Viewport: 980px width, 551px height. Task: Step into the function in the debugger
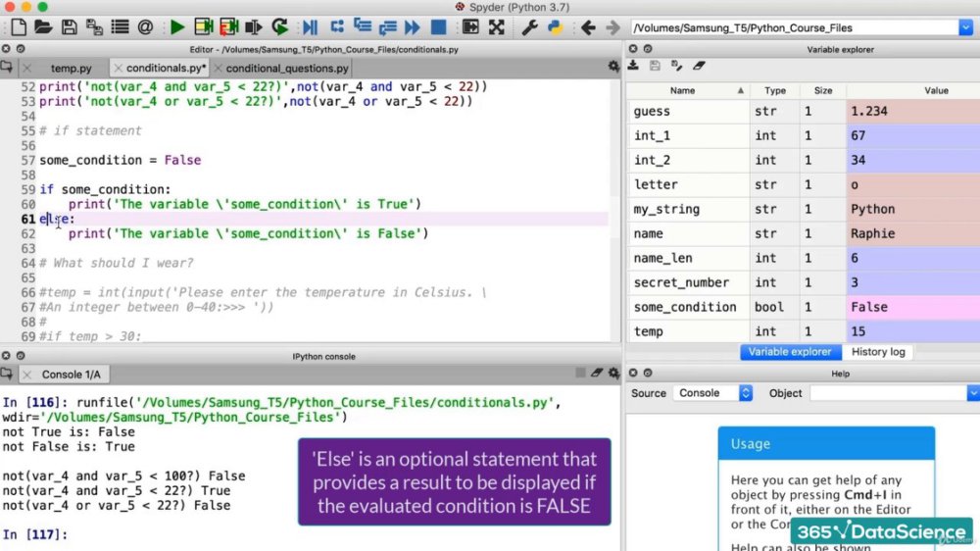(x=363, y=26)
